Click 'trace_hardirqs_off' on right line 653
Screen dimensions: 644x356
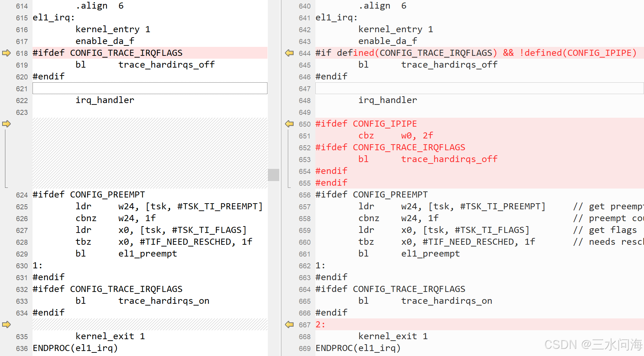click(449, 159)
